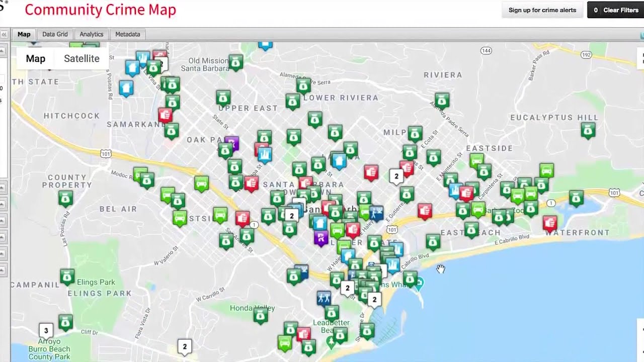Switch to the Map tab

click(24, 34)
